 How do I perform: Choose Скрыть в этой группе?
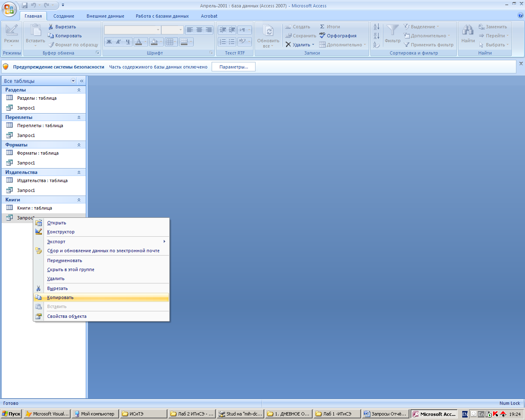tap(101, 269)
